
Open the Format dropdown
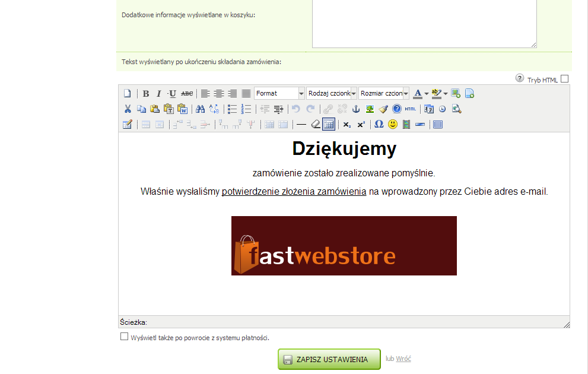click(x=279, y=93)
